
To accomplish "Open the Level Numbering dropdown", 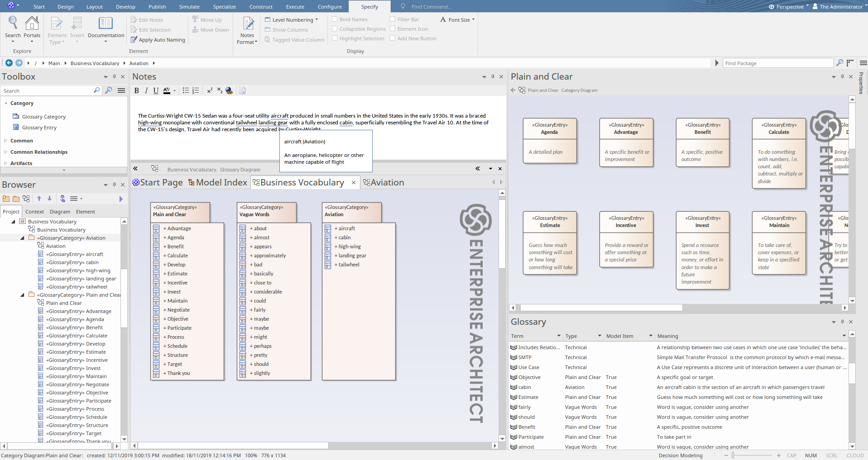I will pos(293,20).
